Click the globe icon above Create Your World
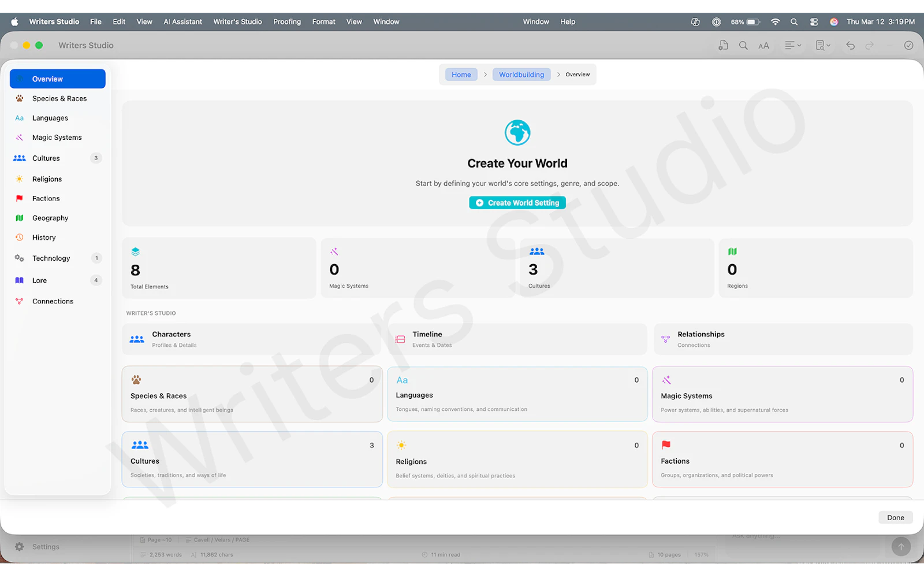The height and width of the screenshot is (578, 924). pyautogui.click(x=517, y=133)
